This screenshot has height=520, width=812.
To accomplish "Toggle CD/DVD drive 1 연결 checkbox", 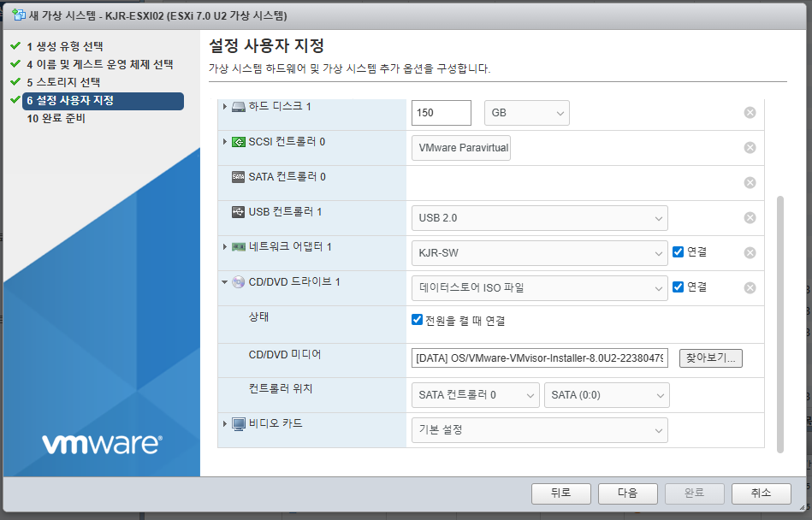I will point(678,287).
